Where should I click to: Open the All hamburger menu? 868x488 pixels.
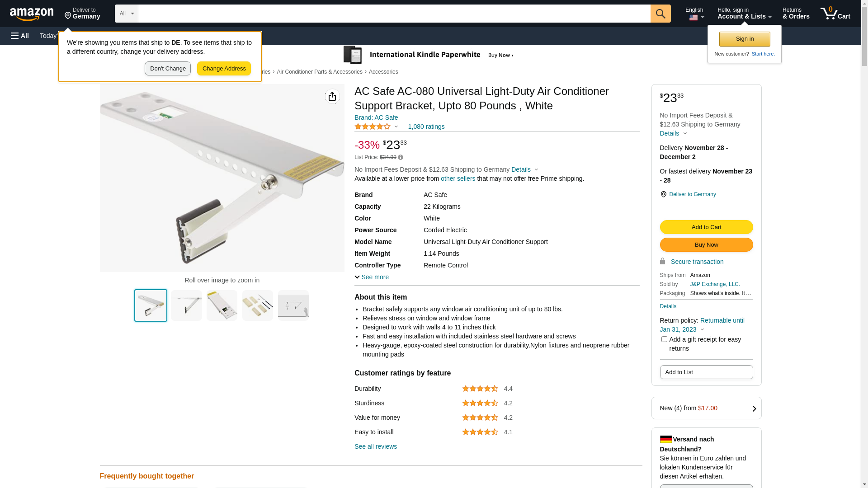point(20,36)
